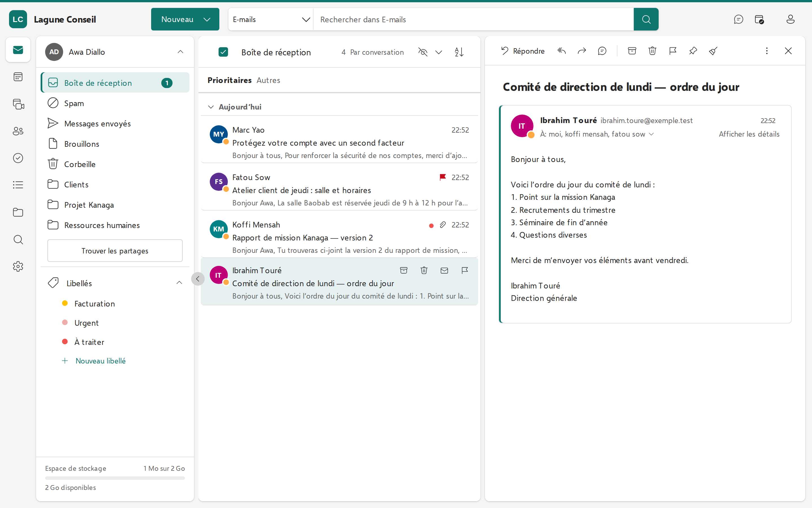Open the E-mails search scope dropdown
Viewport: 812px width, 508px height.
(270, 19)
